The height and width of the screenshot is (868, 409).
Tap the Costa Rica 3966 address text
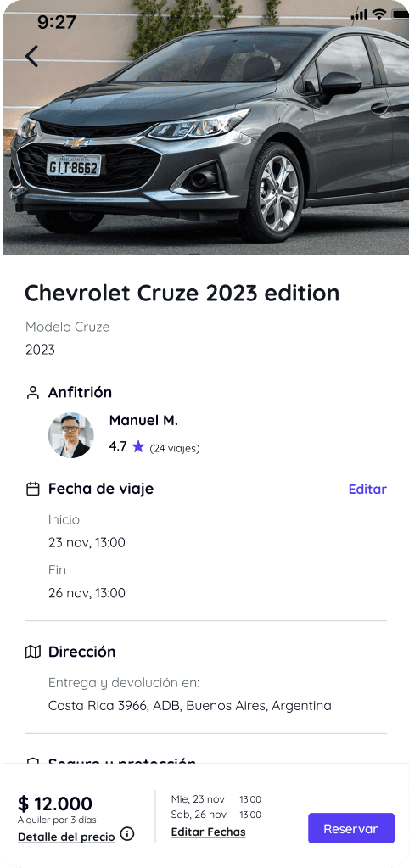pyautogui.click(x=190, y=706)
